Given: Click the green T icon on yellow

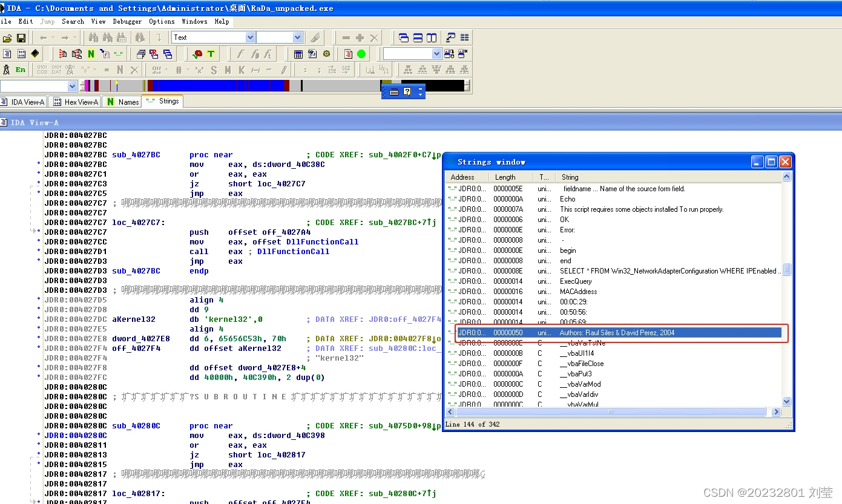Looking at the screenshot, I should coord(211,54).
